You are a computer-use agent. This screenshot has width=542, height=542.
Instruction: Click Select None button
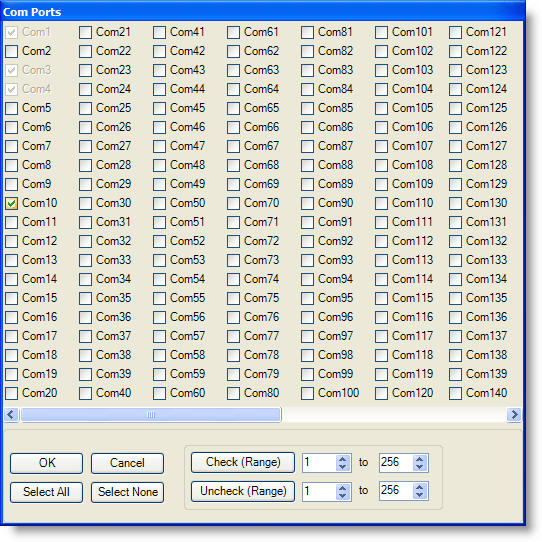(x=127, y=492)
